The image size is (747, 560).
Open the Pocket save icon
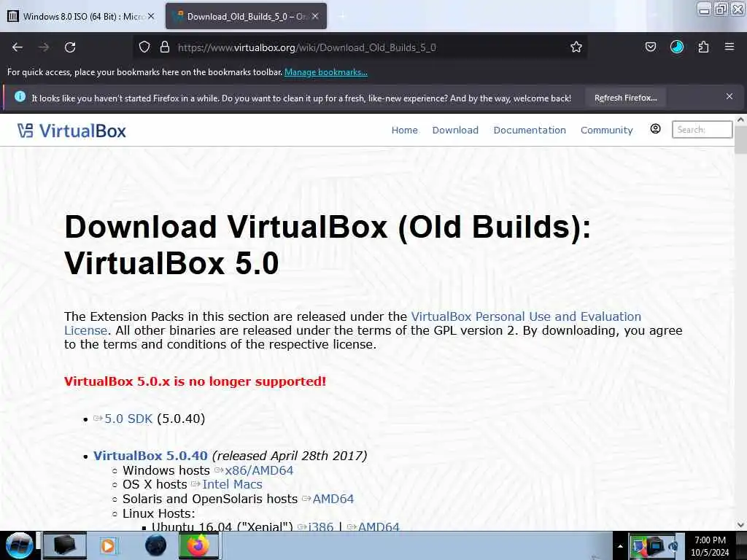pos(650,47)
